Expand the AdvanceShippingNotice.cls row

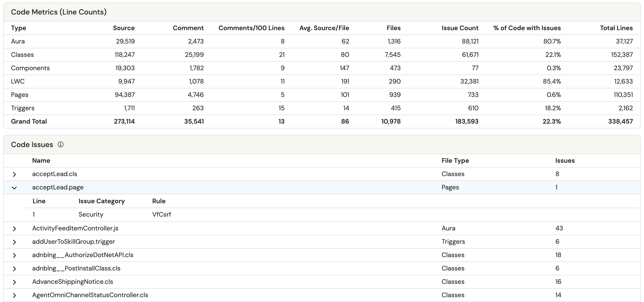pyautogui.click(x=14, y=282)
